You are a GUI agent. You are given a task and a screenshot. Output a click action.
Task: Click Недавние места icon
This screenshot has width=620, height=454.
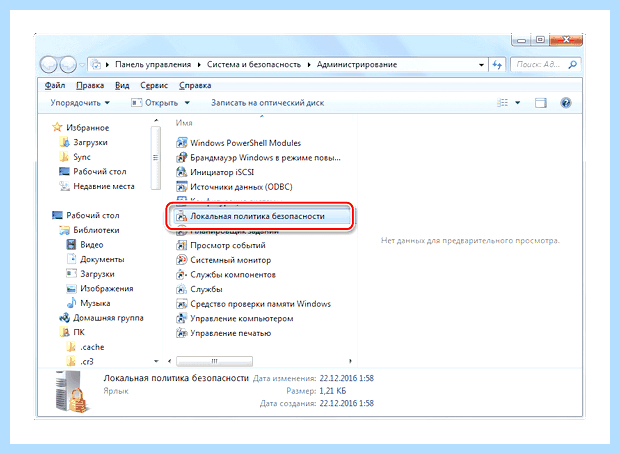[x=64, y=186]
